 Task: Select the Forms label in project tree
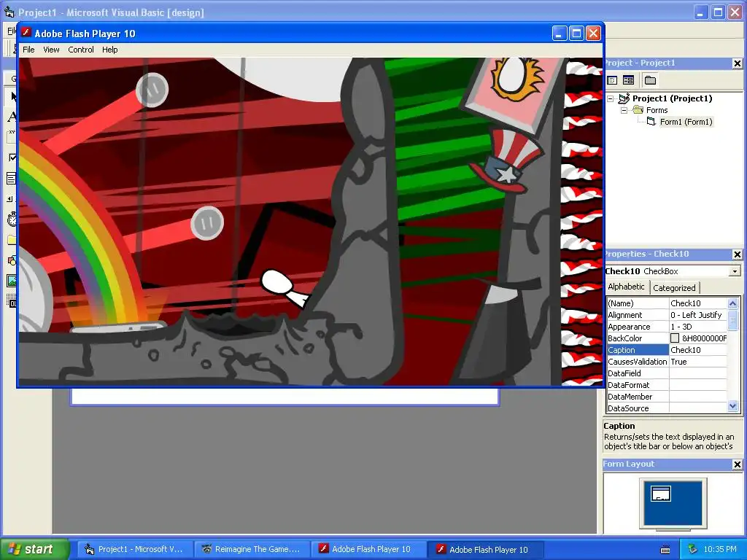point(657,110)
